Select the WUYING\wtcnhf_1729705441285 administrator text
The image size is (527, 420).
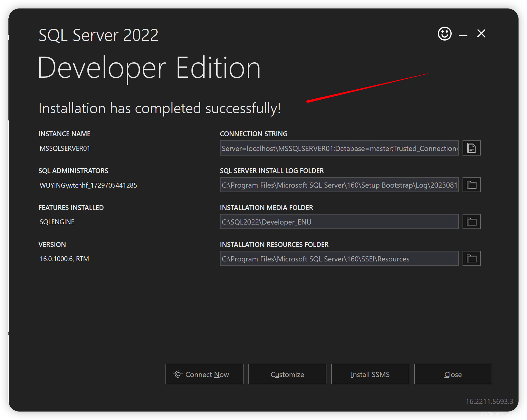[88, 185]
